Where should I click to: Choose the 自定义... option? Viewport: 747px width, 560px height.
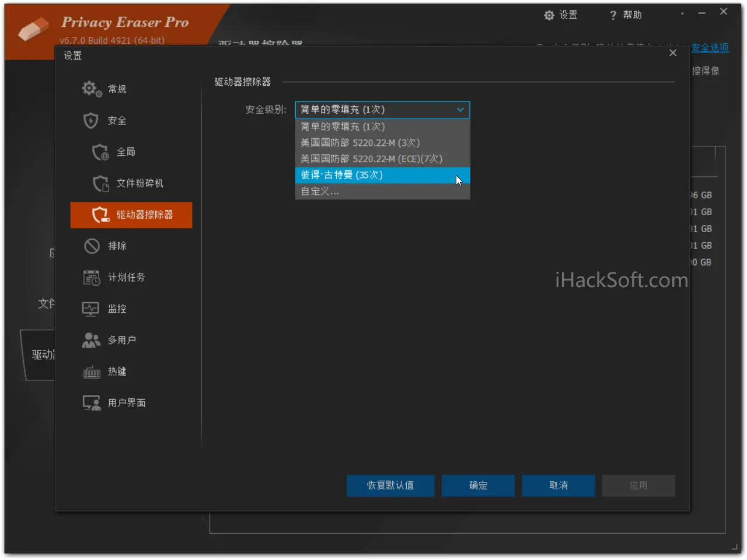point(382,191)
